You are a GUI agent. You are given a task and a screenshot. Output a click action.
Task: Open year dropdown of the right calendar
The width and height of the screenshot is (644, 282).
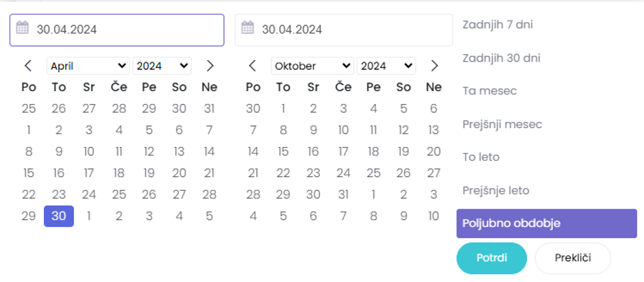pos(386,66)
